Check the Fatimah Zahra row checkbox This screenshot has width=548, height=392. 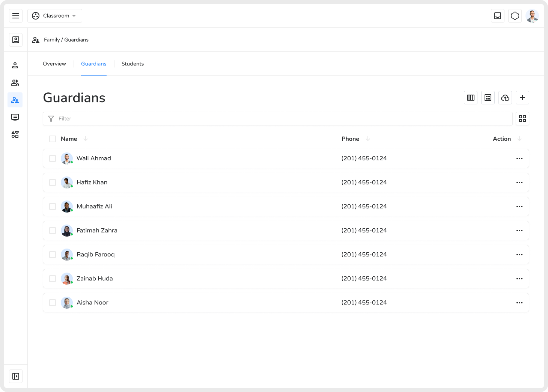click(x=53, y=231)
